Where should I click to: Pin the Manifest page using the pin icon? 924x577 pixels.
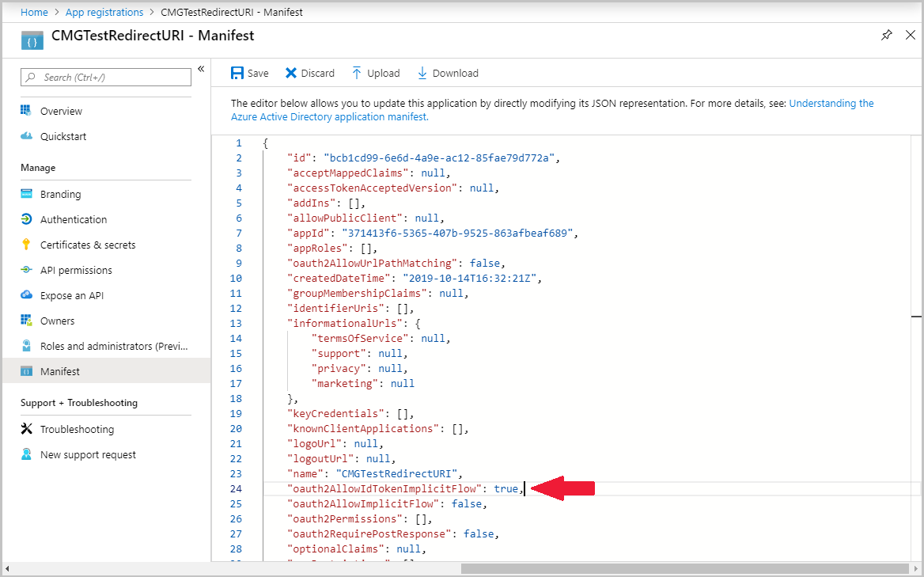pos(886,36)
